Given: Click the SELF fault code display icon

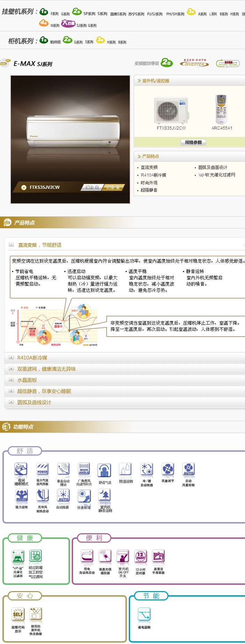Looking at the screenshot, I should point(18,614).
